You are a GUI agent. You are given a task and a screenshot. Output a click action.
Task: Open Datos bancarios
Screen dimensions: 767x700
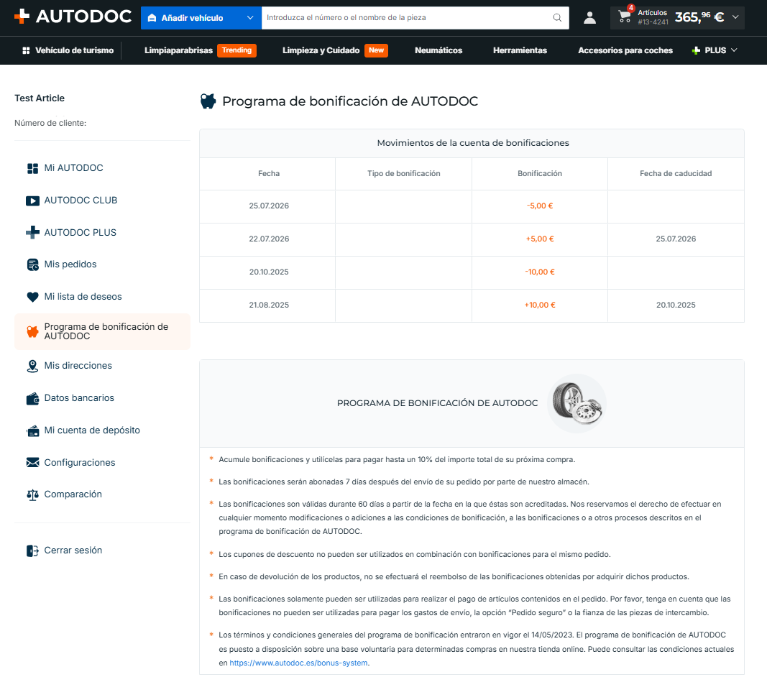click(79, 397)
